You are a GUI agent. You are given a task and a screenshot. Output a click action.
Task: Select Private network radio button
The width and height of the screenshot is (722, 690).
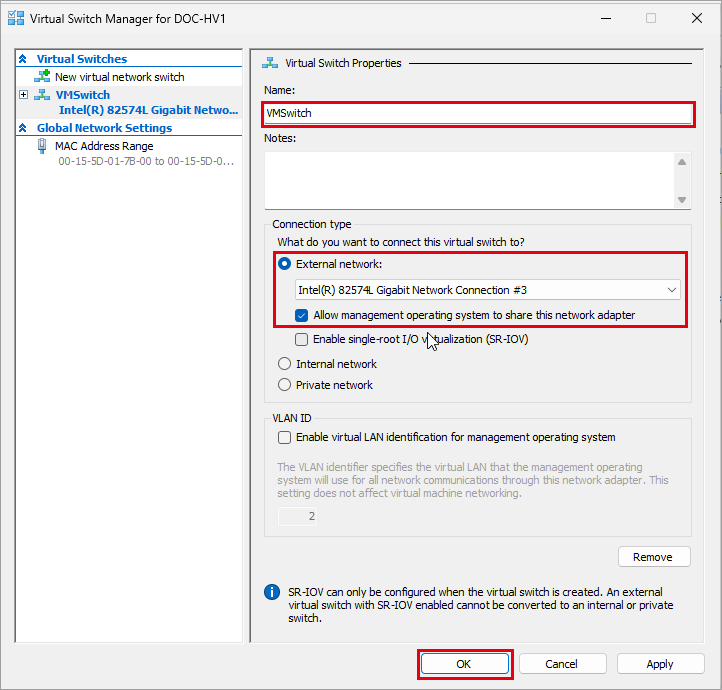285,384
